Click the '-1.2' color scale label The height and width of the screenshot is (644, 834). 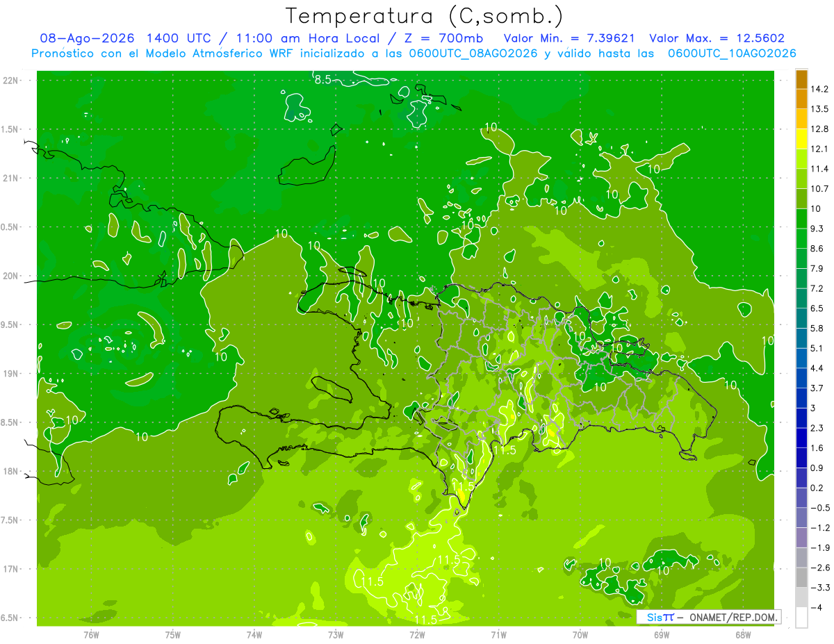click(820, 528)
